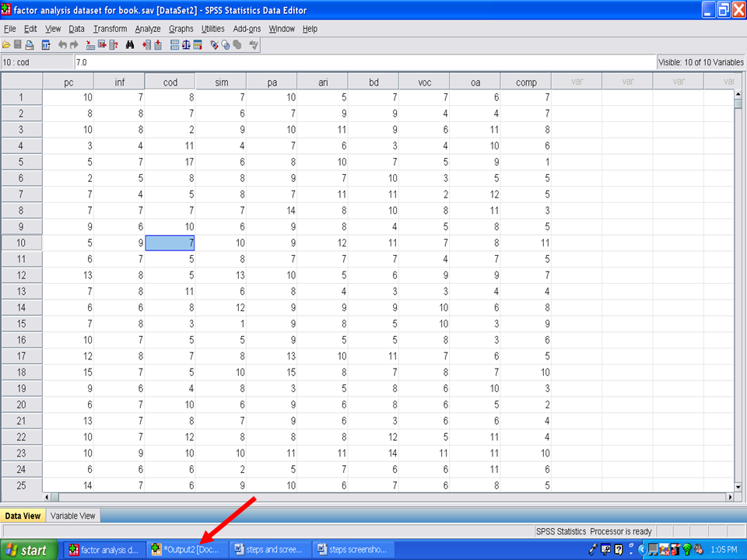This screenshot has height=560, width=747.
Task: Click the 'voc' column header
Action: [424, 82]
